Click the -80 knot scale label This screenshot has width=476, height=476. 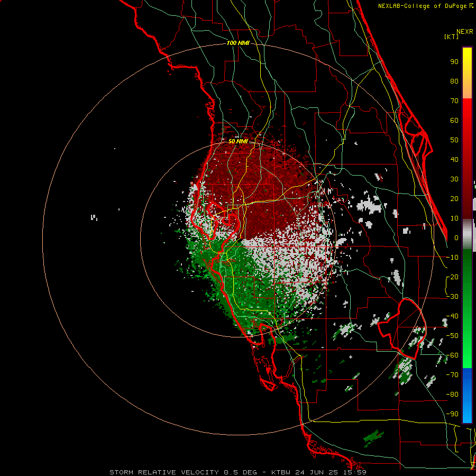[x=452, y=395]
